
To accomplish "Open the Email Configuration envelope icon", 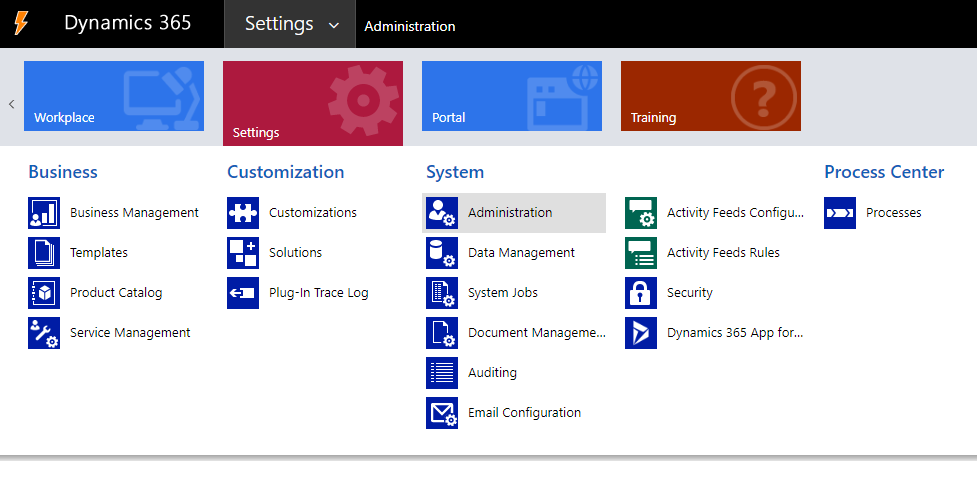I will coord(442,413).
